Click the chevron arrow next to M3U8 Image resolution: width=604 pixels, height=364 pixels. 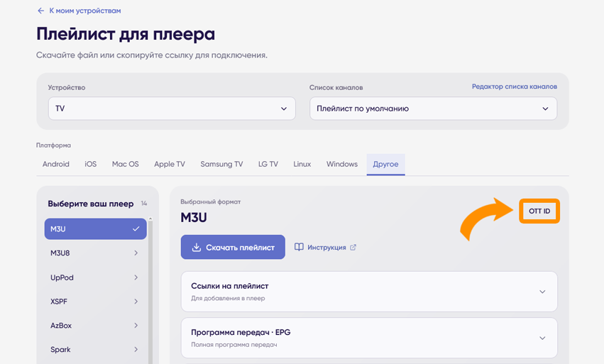point(136,253)
